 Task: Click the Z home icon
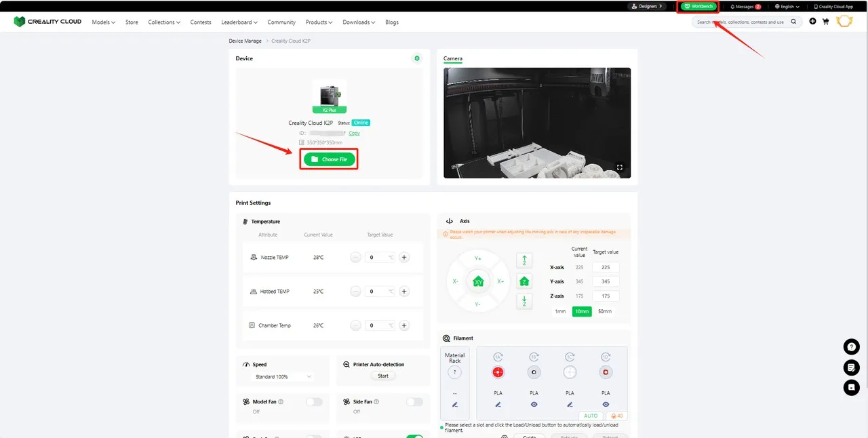[524, 281]
